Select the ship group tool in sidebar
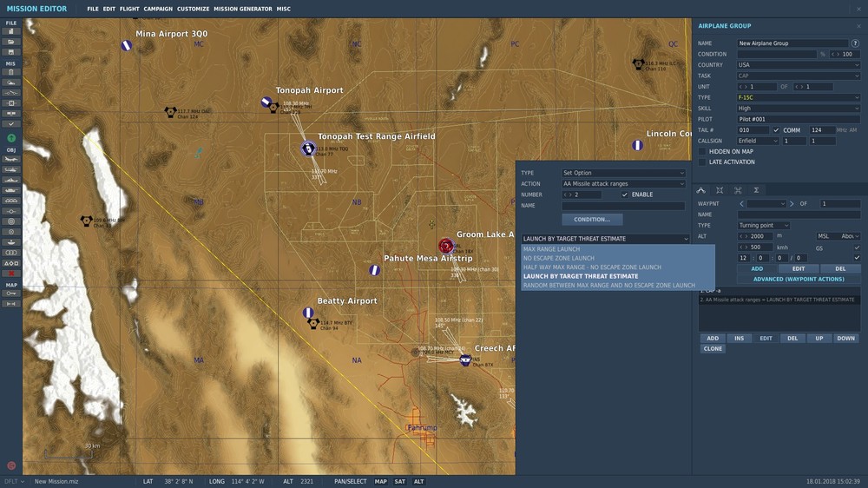The width and height of the screenshot is (868, 488). (10, 180)
